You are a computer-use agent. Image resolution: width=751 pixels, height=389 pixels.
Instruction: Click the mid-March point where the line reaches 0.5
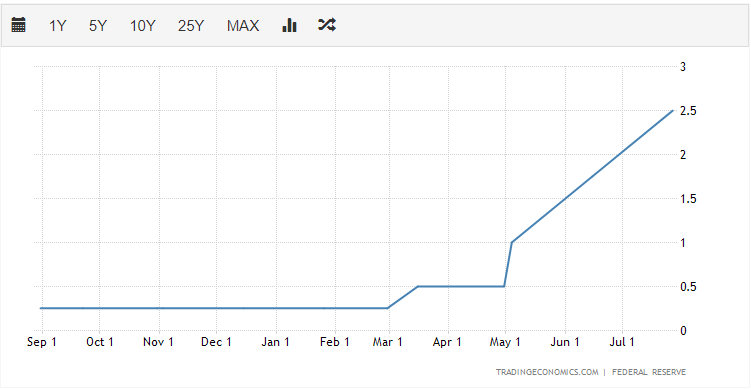coord(418,286)
